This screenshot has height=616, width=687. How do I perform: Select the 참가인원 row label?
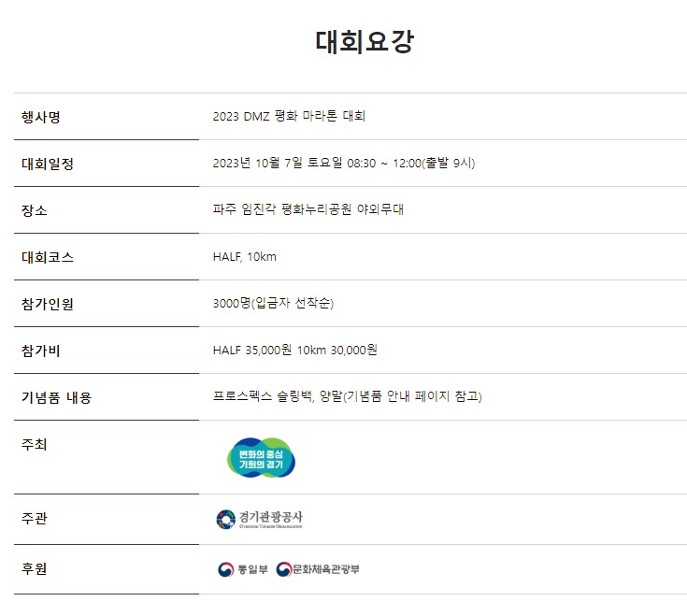tap(48, 304)
